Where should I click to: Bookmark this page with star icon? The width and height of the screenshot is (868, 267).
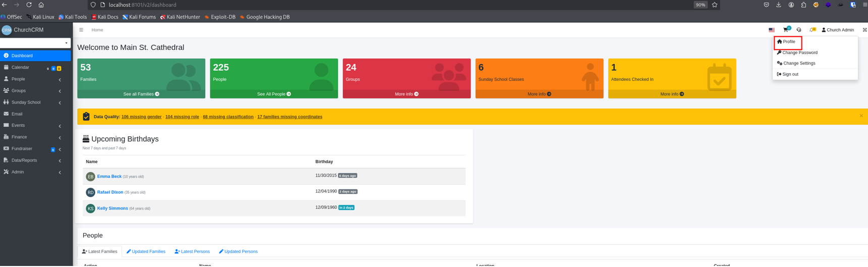point(715,5)
